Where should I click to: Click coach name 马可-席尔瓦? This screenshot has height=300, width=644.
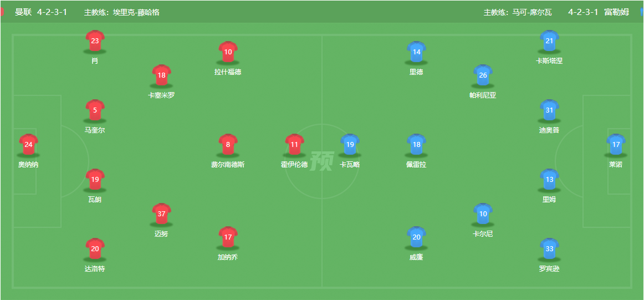(x=532, y=12)
